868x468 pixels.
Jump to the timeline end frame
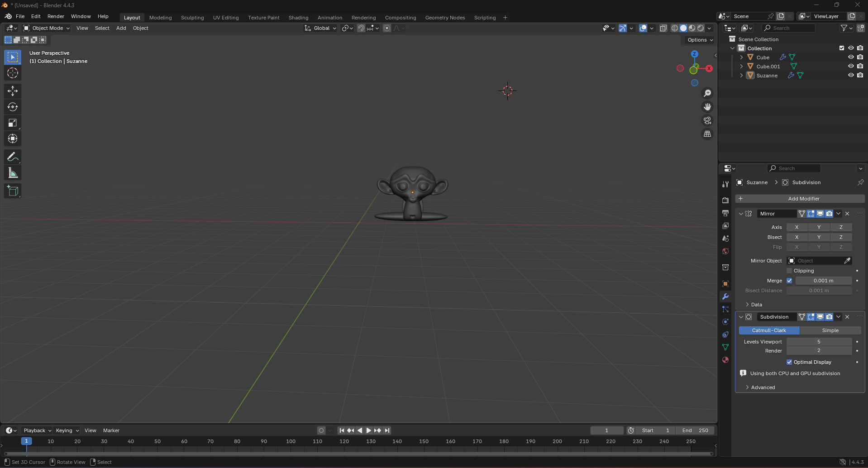coord(387,430)
